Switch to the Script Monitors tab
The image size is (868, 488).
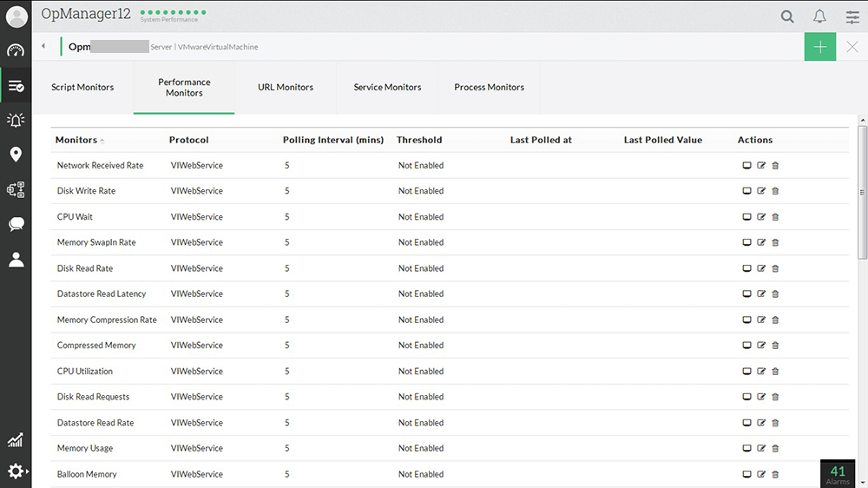pyautogui.click(x=82, y=88)
